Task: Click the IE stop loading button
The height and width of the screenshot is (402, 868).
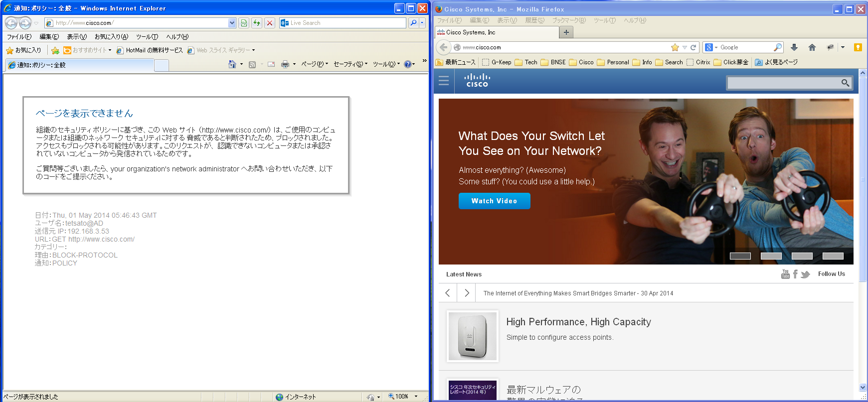Action: click(x=270, y=23)
